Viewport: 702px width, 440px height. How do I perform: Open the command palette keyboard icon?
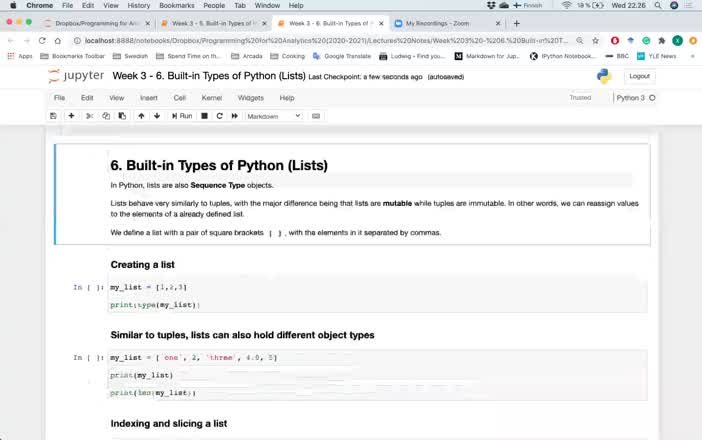316,116
